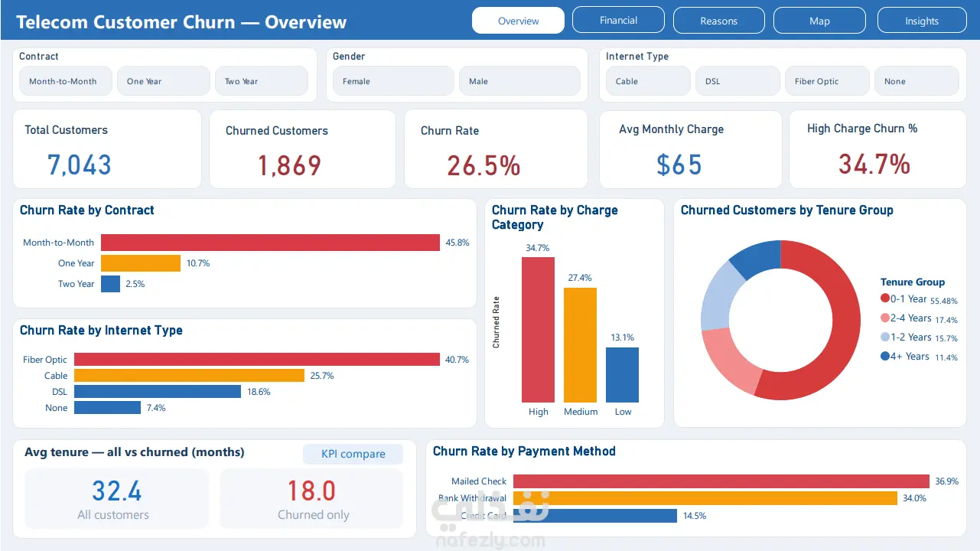This screenshot has height=551, width=980.
Task: Filter internet type to Fiber Optic
Action: coord(827,81)
